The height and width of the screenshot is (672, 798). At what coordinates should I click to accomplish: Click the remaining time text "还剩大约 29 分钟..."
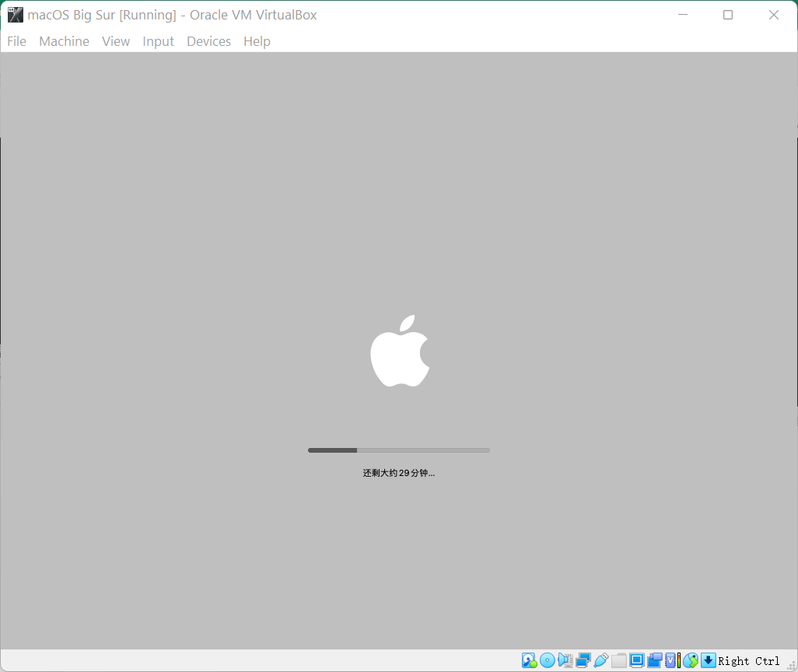pos(398,473)
